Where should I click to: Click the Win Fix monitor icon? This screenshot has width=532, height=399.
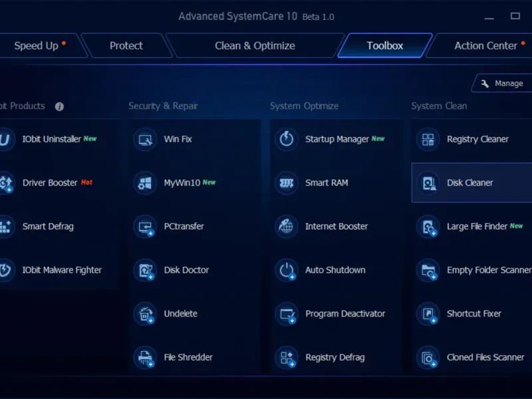pyautogui.click(x=145, y=139)
